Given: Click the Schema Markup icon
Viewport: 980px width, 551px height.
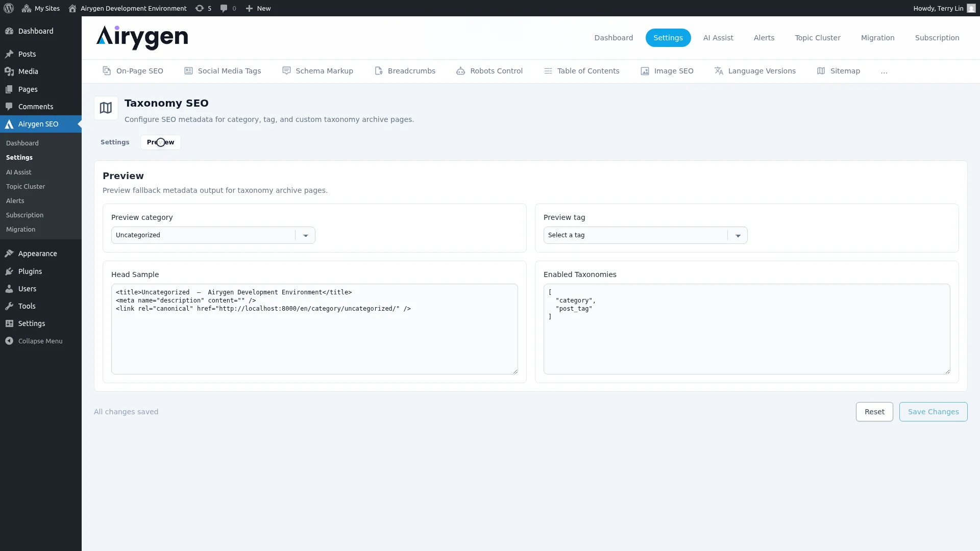Looking at the screenshot, I should [x=286, y=71].
